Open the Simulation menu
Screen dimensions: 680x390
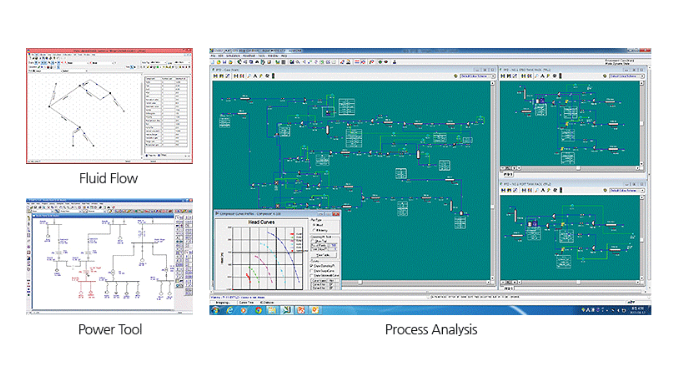click(233, 56)
